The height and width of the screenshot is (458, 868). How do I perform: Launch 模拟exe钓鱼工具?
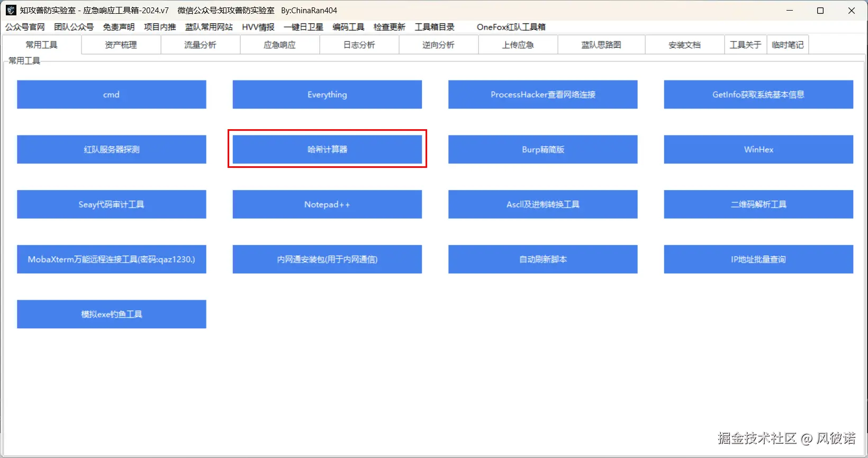pos(112,314)
